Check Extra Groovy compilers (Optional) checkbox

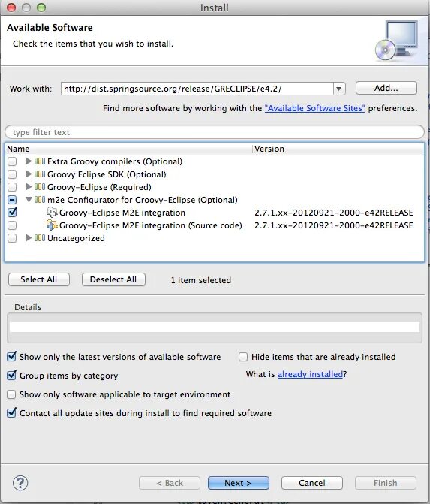pos(12,161)
